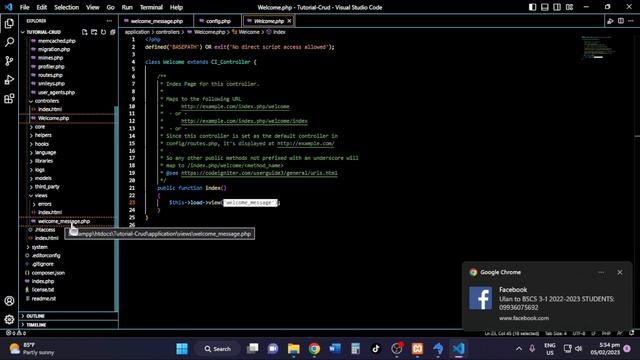The width and height of the screenshot is (640, 360).
Task: Open the Run menu
Action: point(127,7)
